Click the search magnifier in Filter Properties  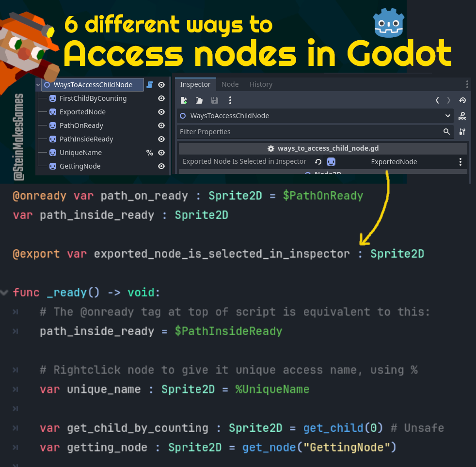pos(446,132)
